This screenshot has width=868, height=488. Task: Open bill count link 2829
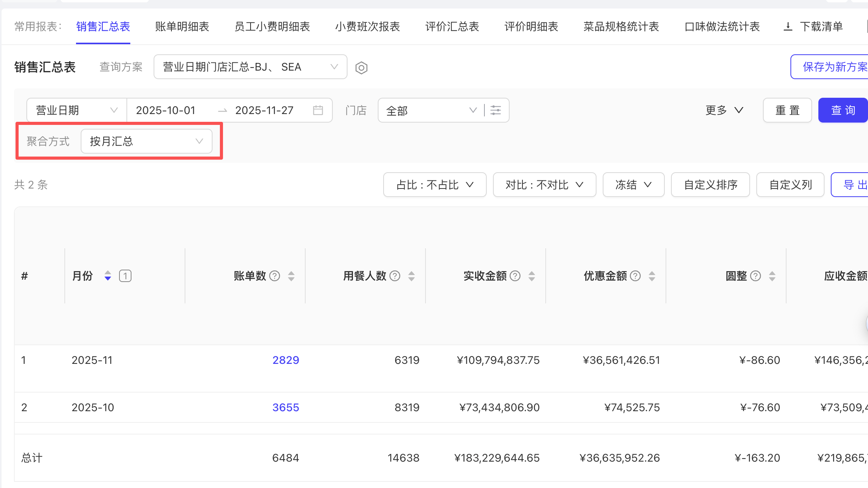pos(285,360)
